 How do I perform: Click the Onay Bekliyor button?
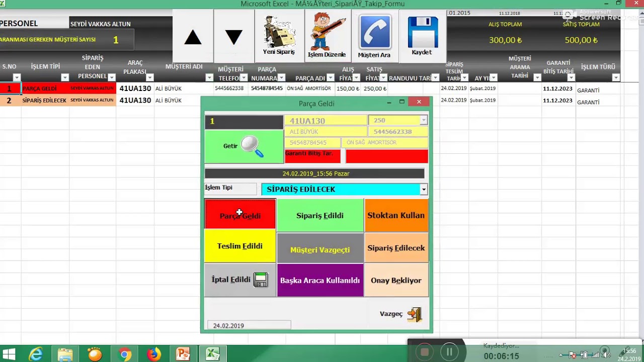point(396,280)
